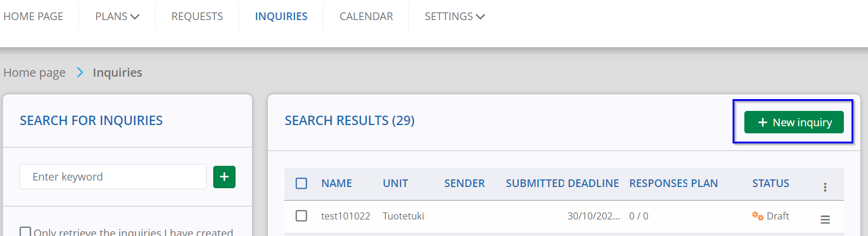Expand the Settings dropdown menu
Screen dimensions: 868x236
[455, 17]
